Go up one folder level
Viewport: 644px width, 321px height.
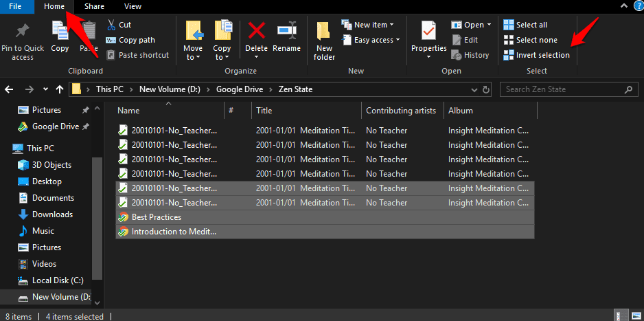point(60,89)
